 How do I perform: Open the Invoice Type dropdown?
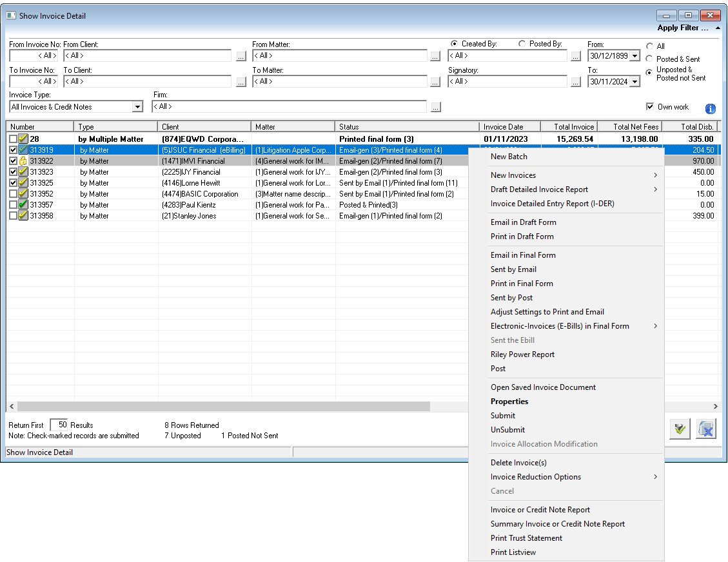pos(137,107)
